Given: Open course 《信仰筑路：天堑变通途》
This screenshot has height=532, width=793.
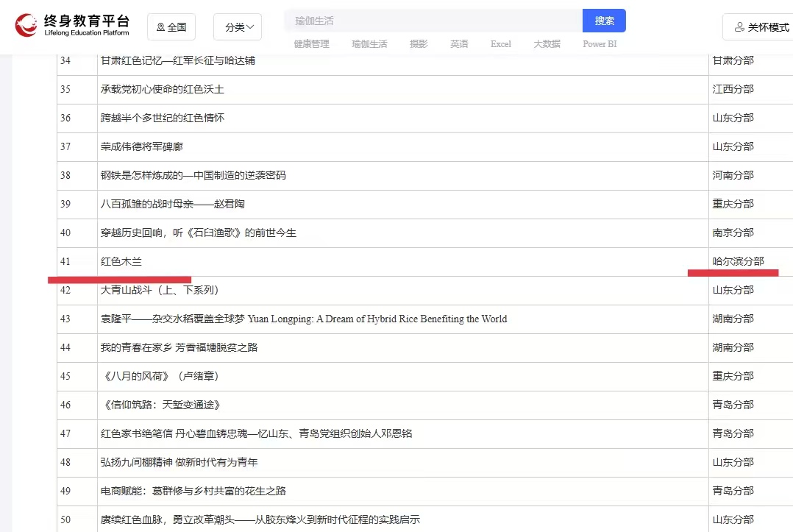Looking at the screenshot, I should coord(160,405).
